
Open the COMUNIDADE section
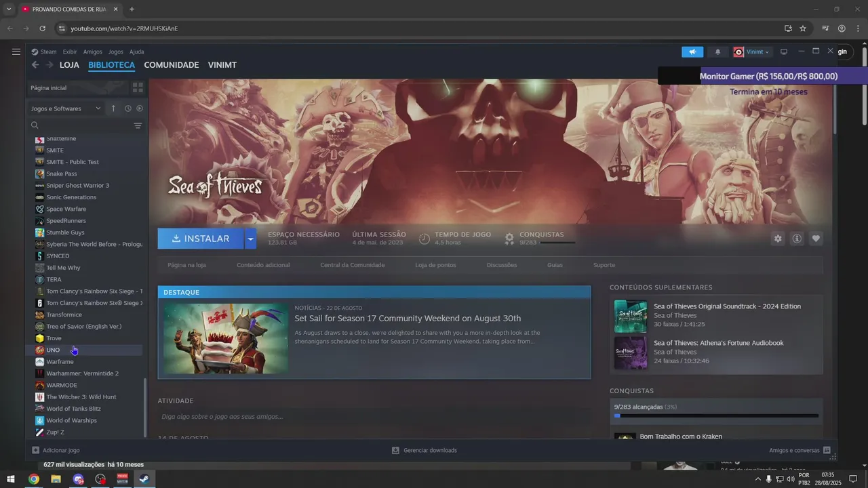pyautogui.click(x=172, y=65)
